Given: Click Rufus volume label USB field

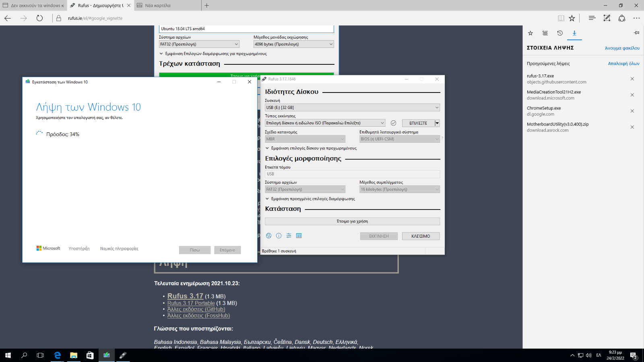Looking at the screenshot, I should [352, 174].
